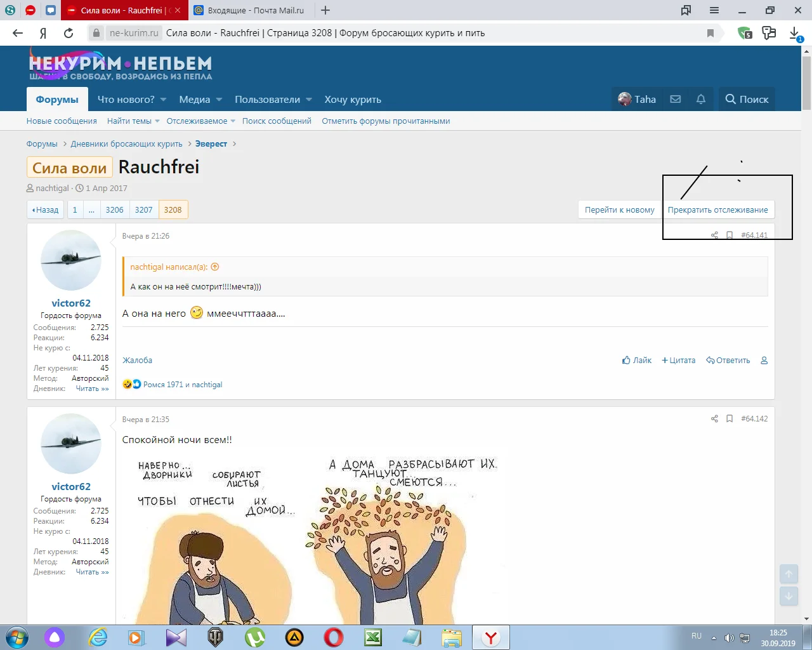The width and height of the screenshot is (812, 650).
Task: Launch uTorrent from the taskbar
Action: pyautogui.click(x=255, y=637)
